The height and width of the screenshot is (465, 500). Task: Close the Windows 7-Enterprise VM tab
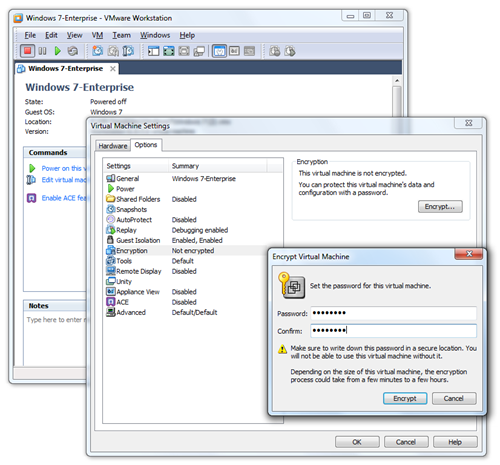pos(113,69)
